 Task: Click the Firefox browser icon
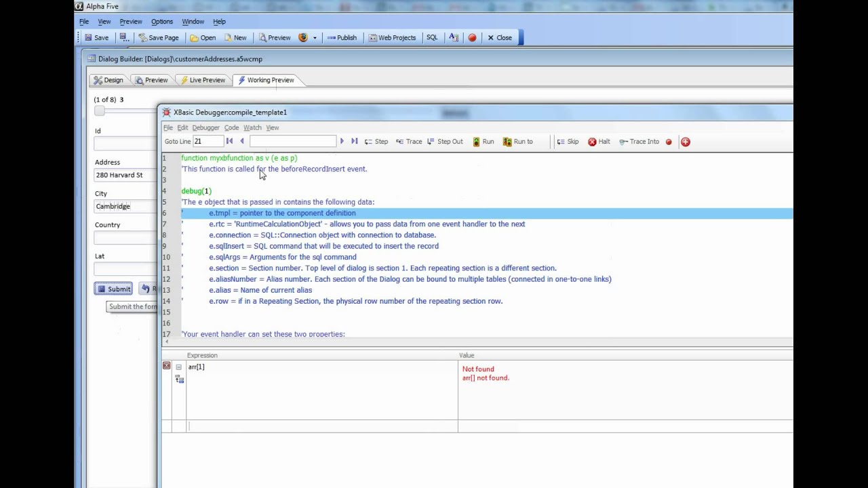[x=303, y=38]
